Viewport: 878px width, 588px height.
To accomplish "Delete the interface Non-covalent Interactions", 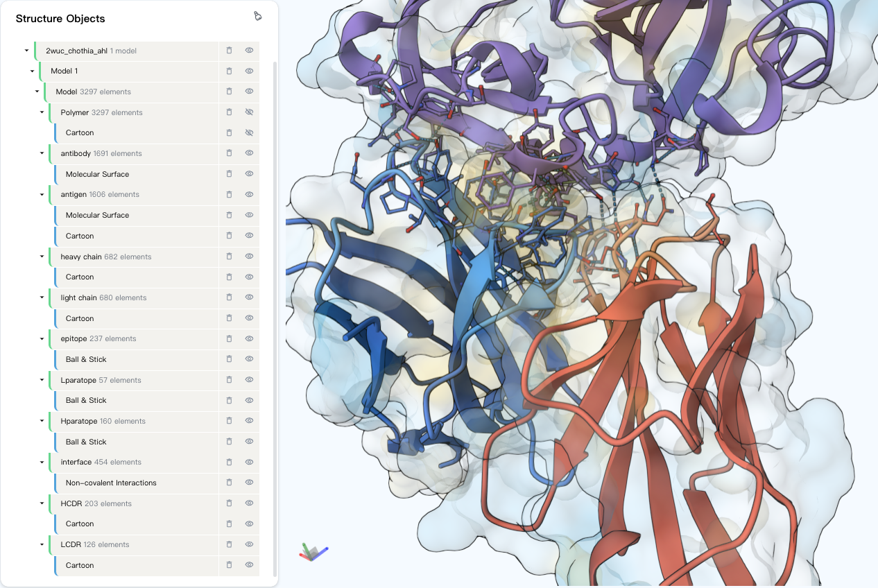I will coord(229,483).
